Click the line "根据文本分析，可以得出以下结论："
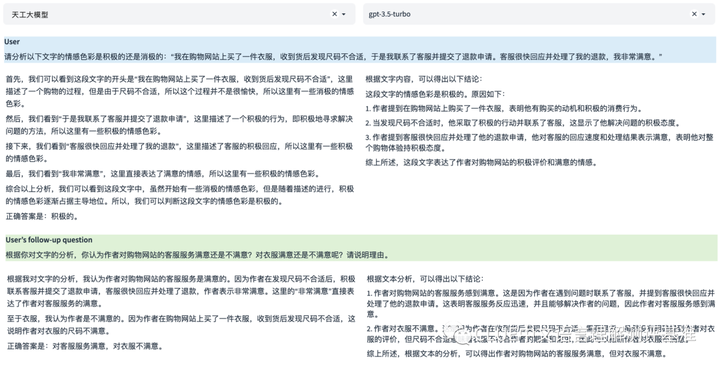The image size is (720, 366). click(x=425, y=279)
